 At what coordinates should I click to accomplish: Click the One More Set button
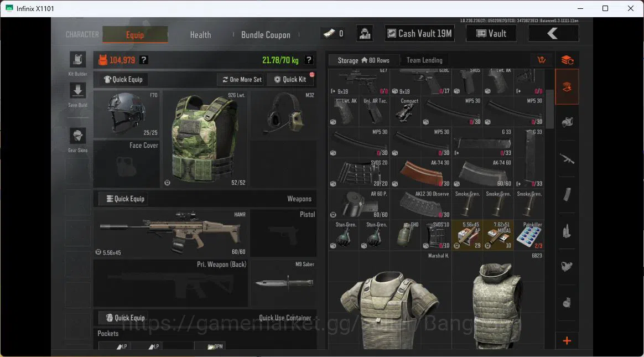241,79
